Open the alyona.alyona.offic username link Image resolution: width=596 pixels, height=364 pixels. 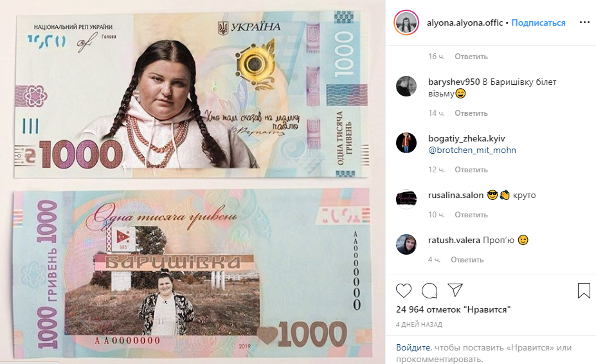tap(465, 23)
